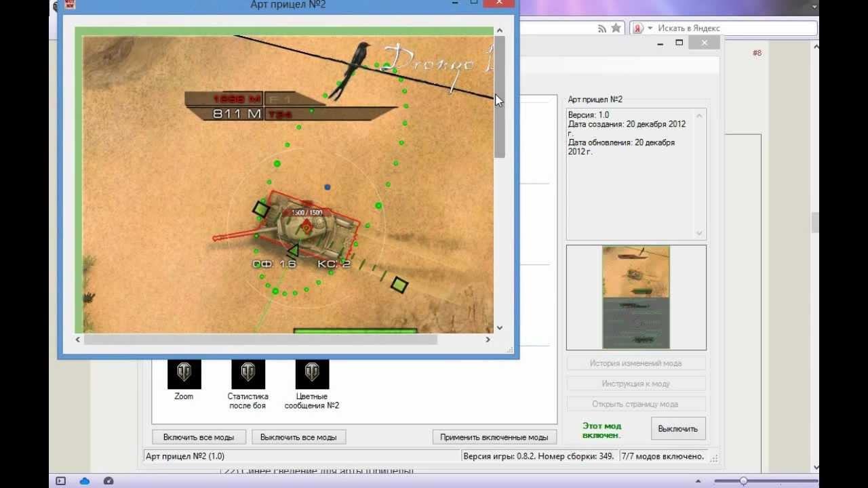Click the Выключить button for this mod
This screenshot has height=488, width=868.
point(678,428)
